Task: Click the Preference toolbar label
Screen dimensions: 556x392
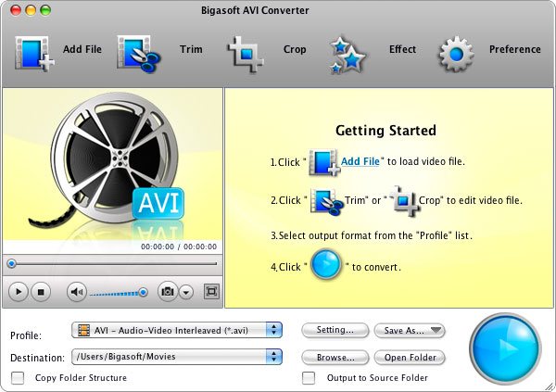Action: click(x=515, y=49)
